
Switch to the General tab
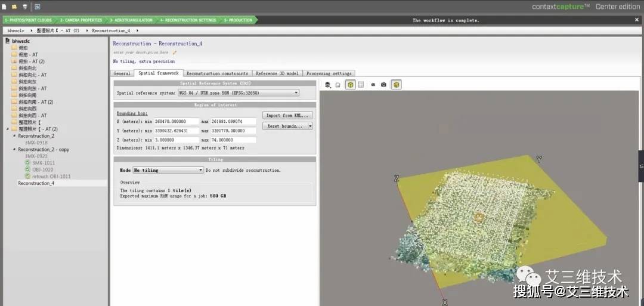122,73
